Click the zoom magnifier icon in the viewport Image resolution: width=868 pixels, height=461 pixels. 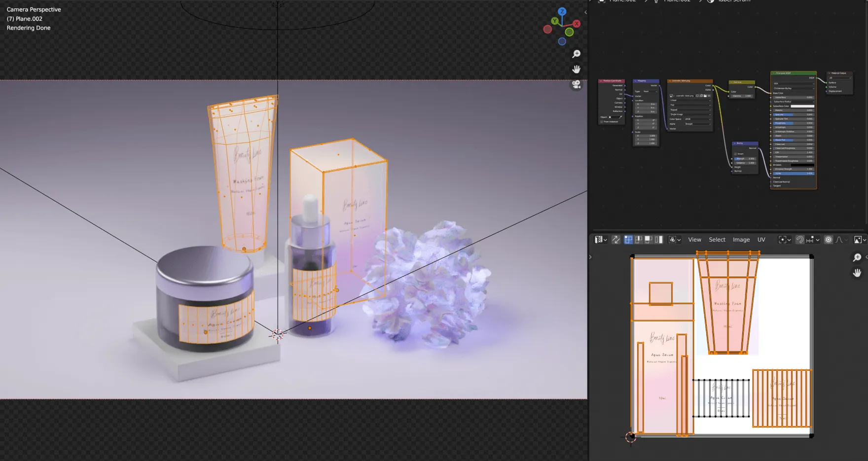(577, 54)
